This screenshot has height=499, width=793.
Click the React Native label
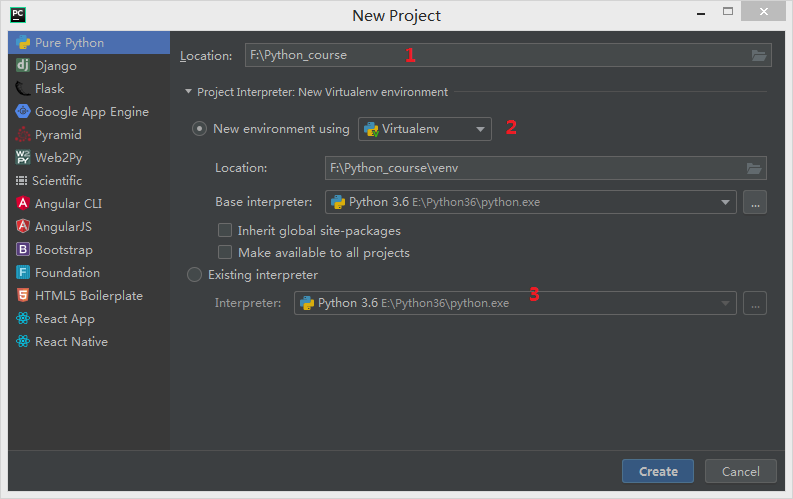[71, 342]
